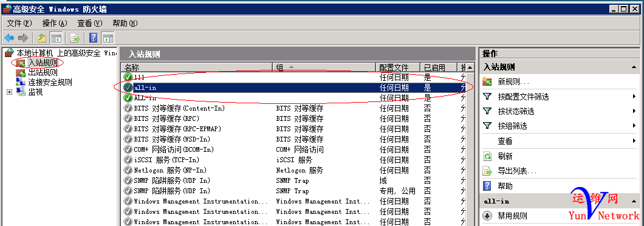Viewport: 644px width, 226px height.
Task: Click the disable-rule icon beside 禁用规则
Action: coord(487,216)
